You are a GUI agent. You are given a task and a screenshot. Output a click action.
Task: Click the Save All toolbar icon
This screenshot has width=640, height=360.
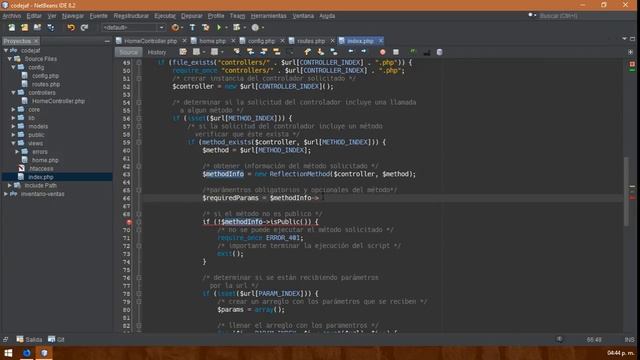point(51,27)
